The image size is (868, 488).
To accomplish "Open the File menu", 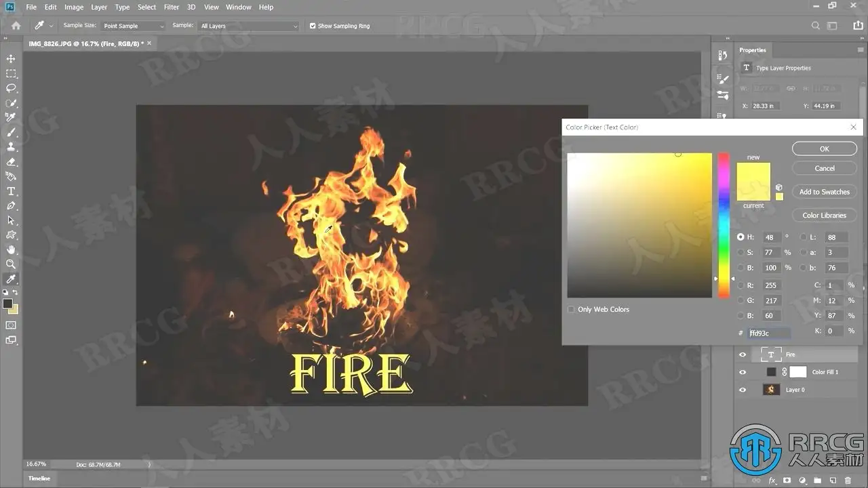I will [x=31, y=7].
